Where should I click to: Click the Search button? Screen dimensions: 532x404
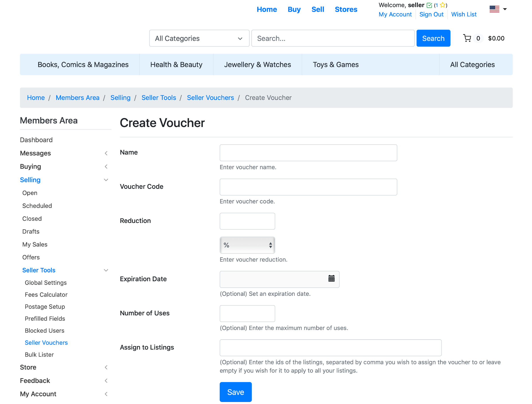point(433,38)
